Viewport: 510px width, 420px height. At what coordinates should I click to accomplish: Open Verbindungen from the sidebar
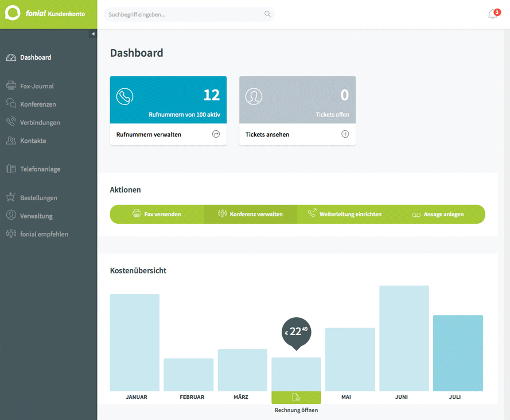click(40, 122)
